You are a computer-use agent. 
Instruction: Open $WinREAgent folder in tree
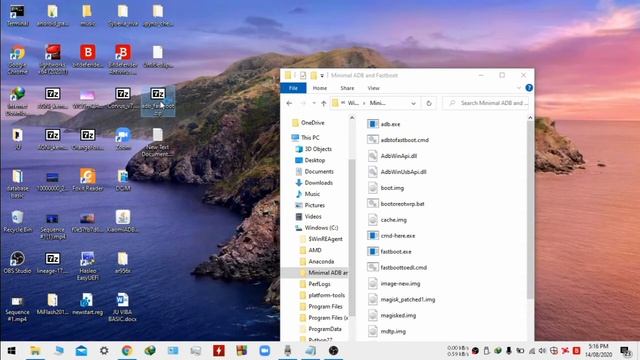click(x=321, y=239)
